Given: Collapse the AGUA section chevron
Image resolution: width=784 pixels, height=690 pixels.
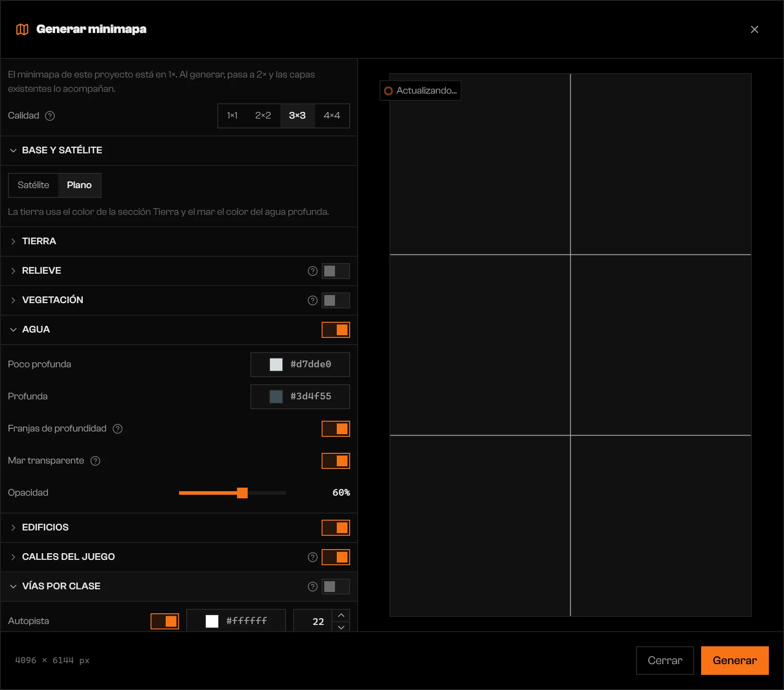Looking at the screenshot, I should point(13,330).
